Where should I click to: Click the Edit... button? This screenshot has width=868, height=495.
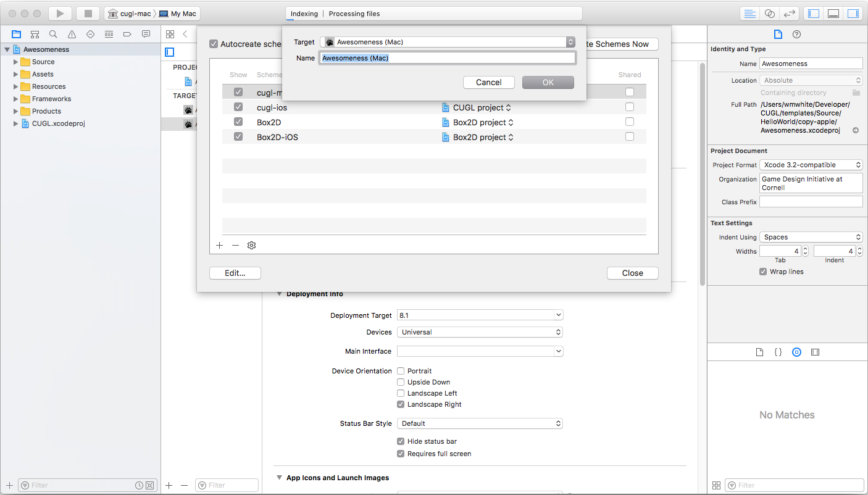coord(235,273)
